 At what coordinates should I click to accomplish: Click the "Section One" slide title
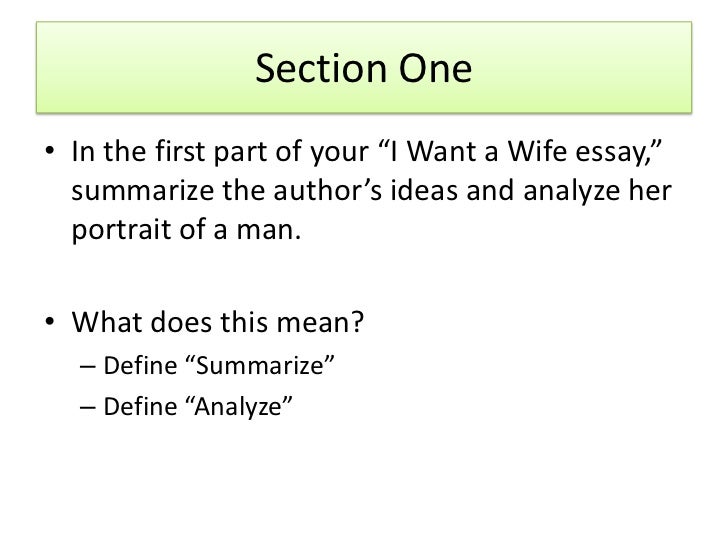364,68
